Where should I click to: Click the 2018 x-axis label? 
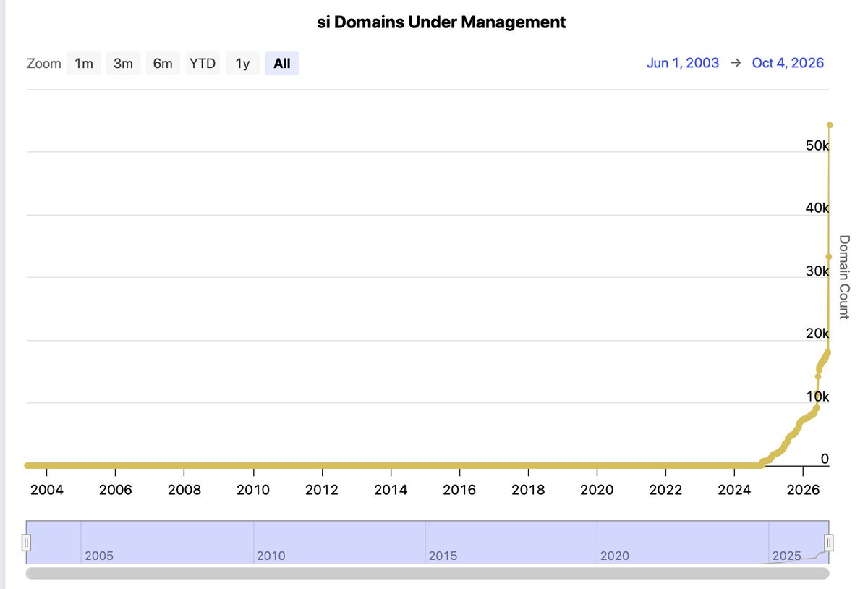528,490
